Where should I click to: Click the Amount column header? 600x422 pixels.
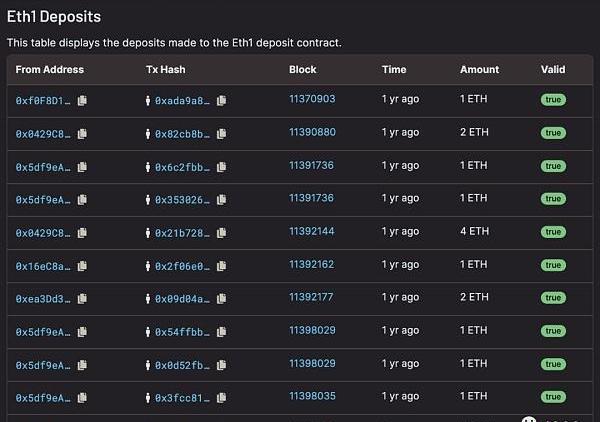[x=479, y=70]
